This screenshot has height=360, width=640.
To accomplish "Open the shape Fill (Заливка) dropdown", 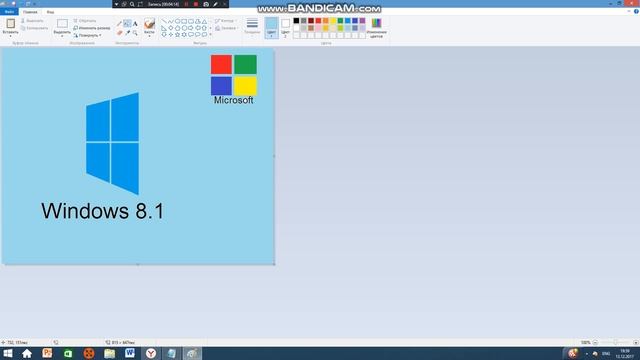I will pos(227,28).
